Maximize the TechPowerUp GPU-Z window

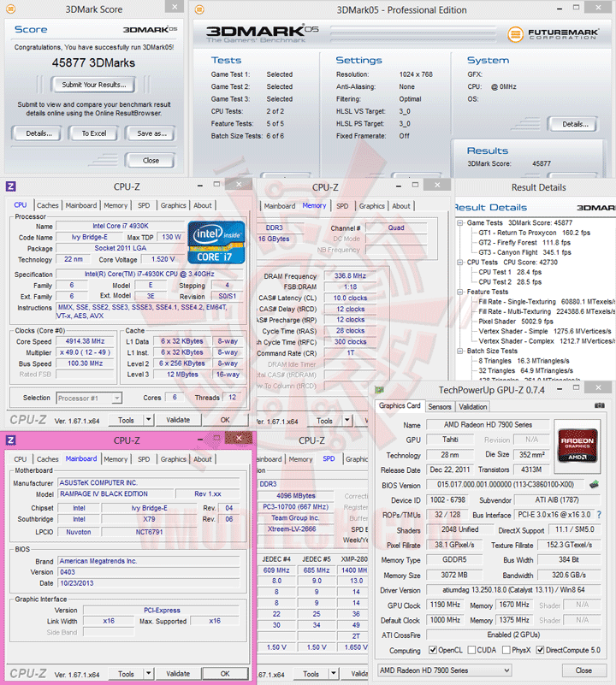click(x=576, y=388)
